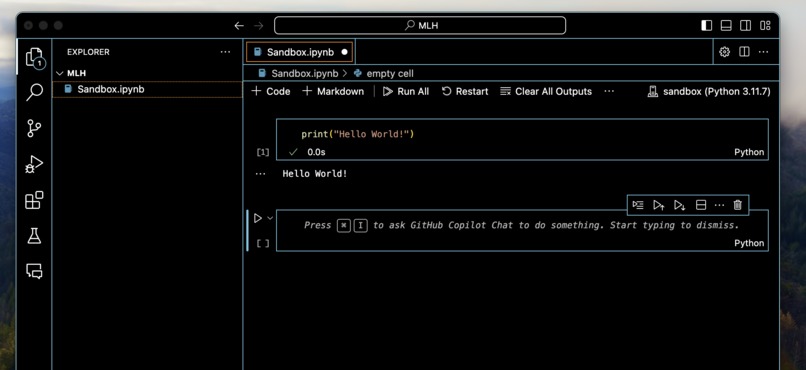
Task: Execute cell and below icon
Action: point(679,205)
